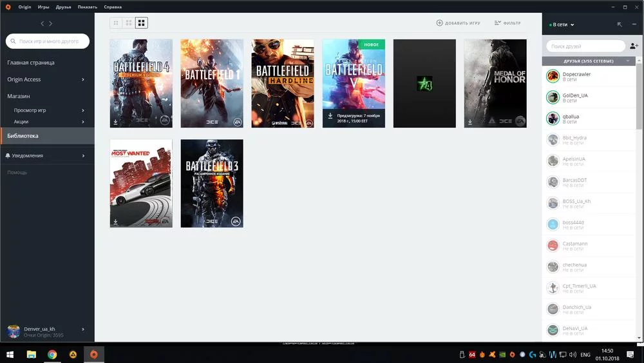Select offline friend boss444d
Viewport: 644px width, 363px height.
589,224
